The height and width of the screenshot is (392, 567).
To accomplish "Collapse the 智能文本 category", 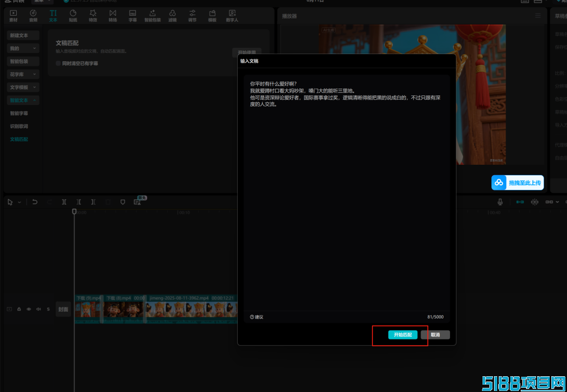I will 23,100.
